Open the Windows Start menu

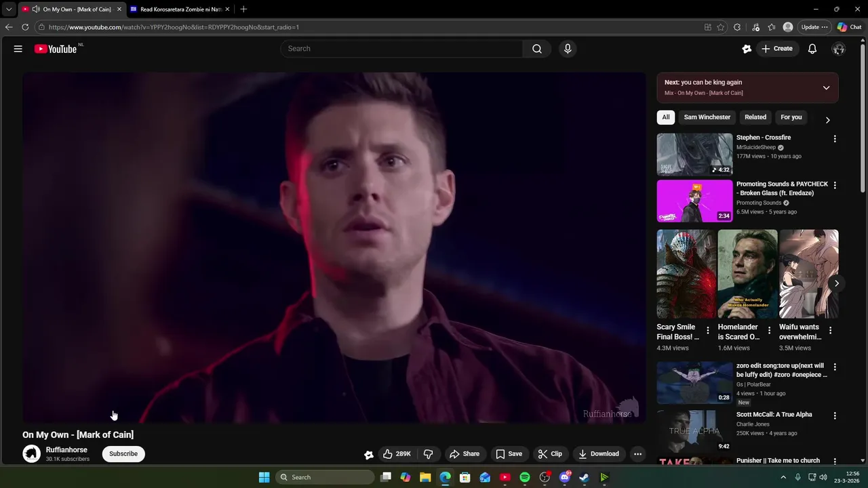[264, 477]
